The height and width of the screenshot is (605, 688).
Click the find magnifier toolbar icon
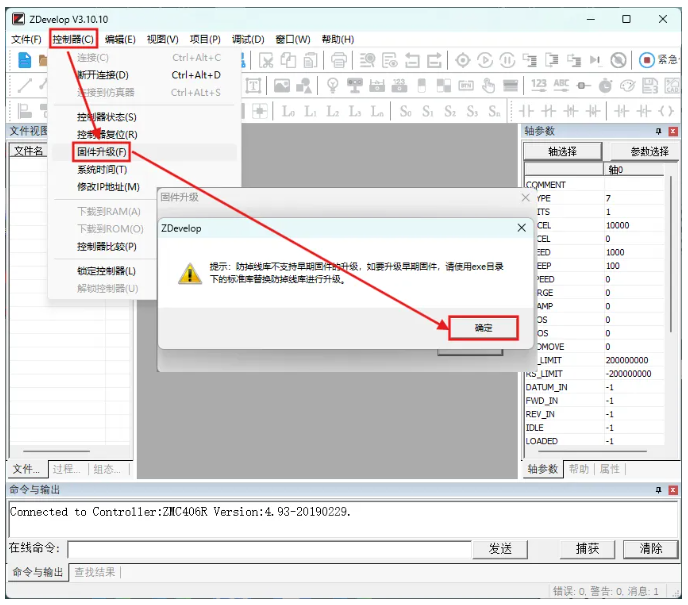[x=367, y=60]
